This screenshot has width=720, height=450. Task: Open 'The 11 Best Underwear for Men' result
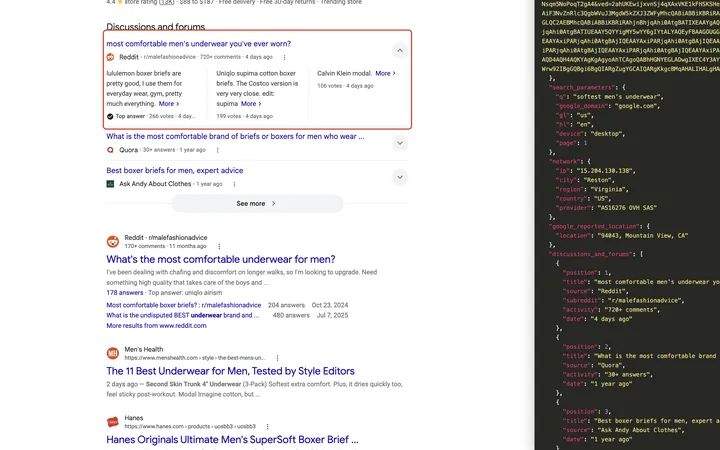coord(231,371)
